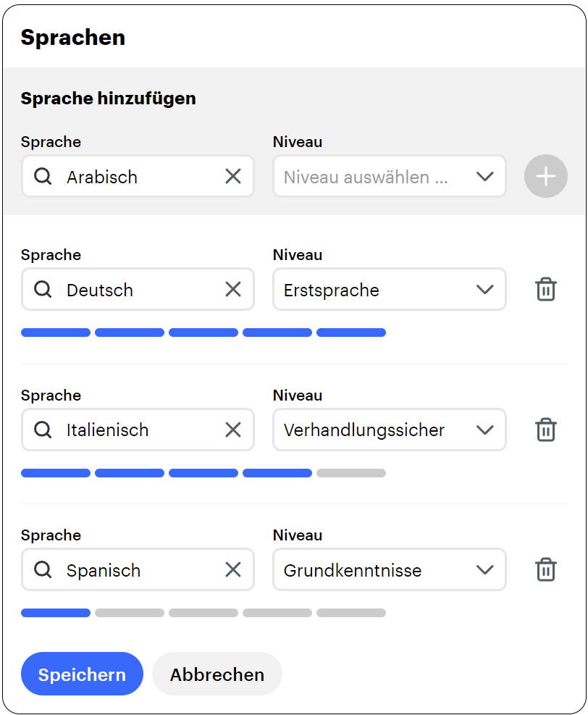Screen dimensions: 588x715
Task: Open the Verhandlungssicher level dropdown
Action: 389,430
